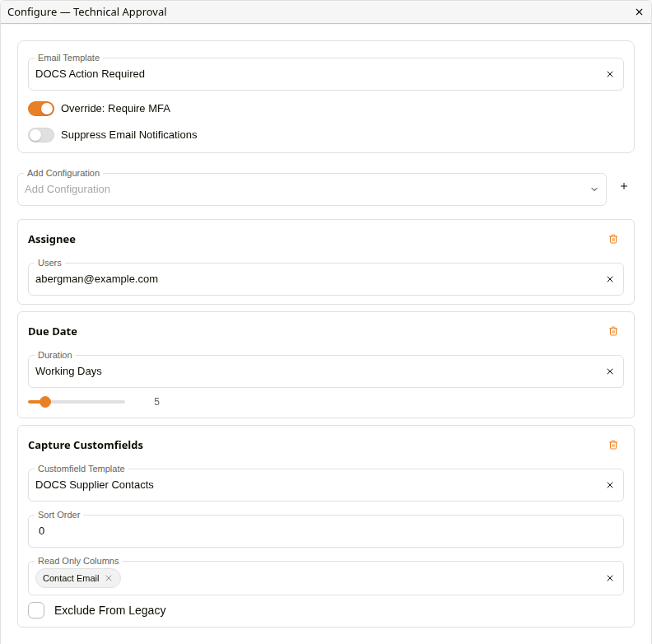
Task: Close the Configure Technical Approval dialog
Action: point(639,12)
